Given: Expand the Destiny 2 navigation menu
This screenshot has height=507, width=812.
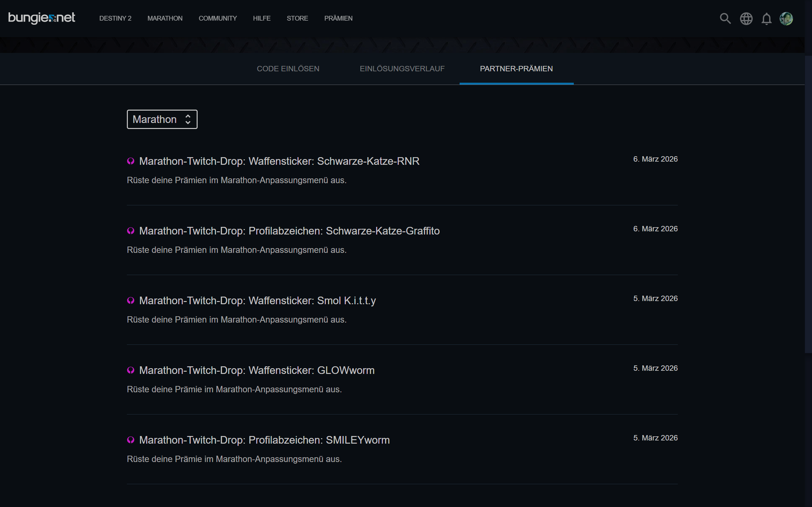Looking at the screenshot, I should coord(115,18).
